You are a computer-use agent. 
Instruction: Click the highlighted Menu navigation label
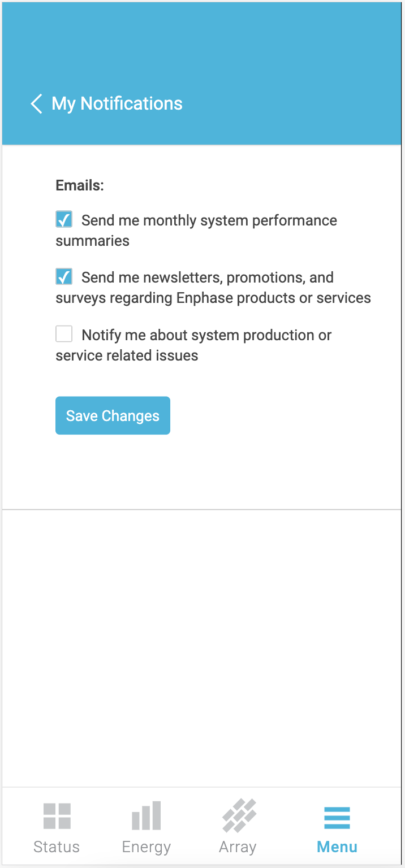tap(337, 846)
